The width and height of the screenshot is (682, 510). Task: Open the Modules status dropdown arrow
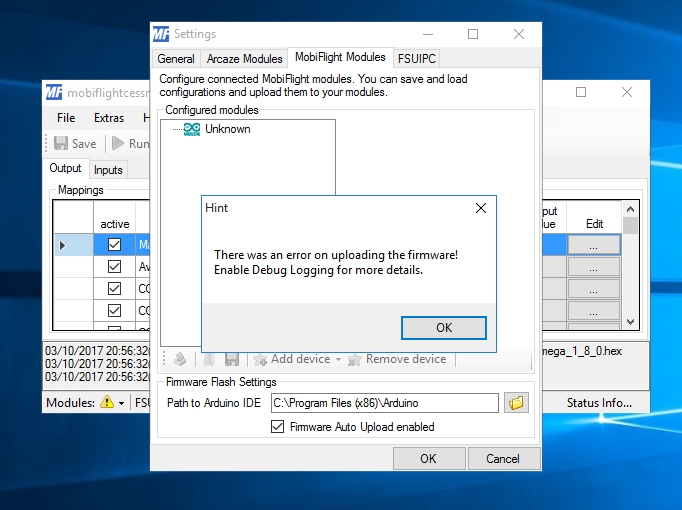[122, 403]
